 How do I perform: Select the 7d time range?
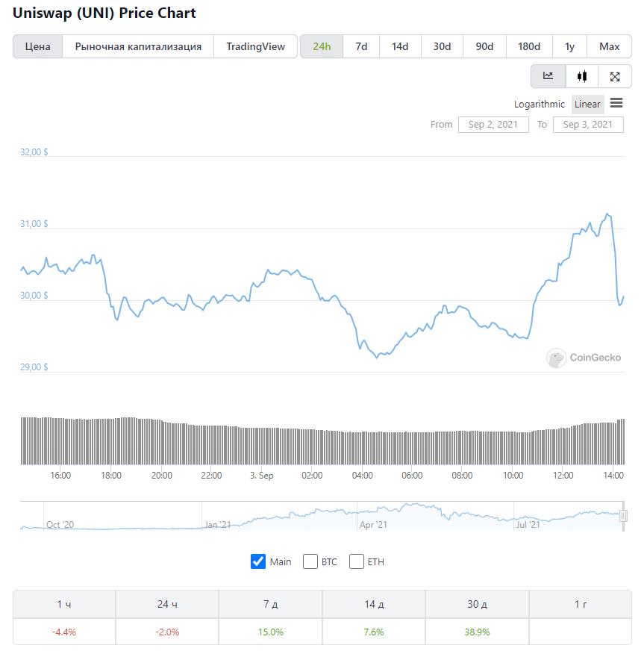[x=361, y=46]
